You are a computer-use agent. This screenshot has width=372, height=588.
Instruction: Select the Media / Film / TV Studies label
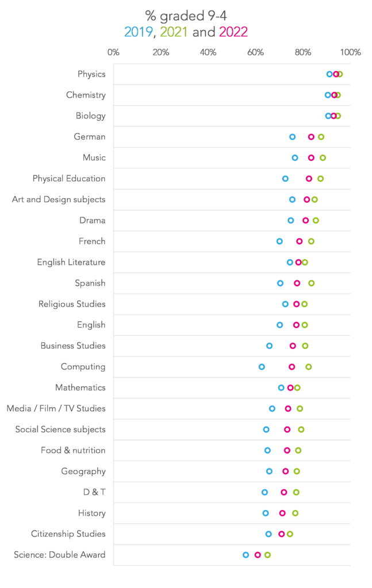(x=56, y=408)
